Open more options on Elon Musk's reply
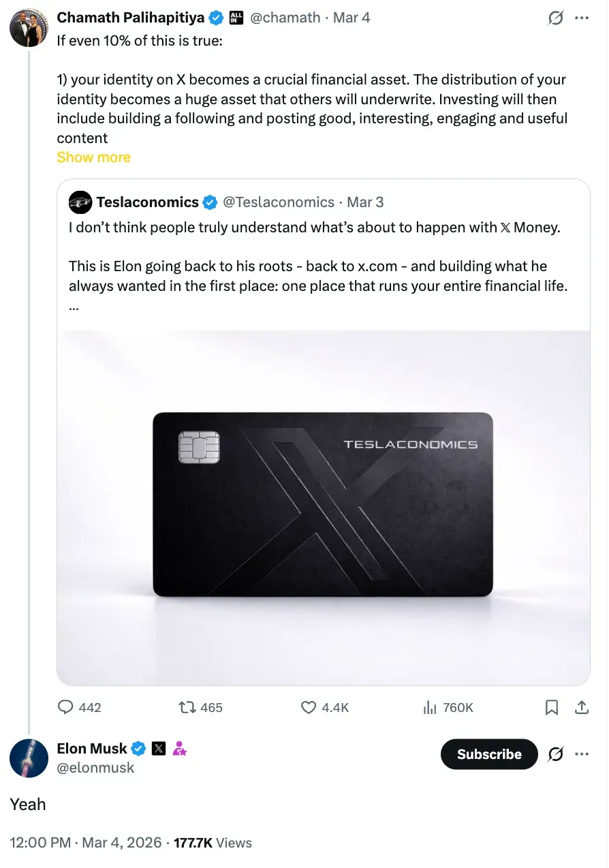The image size is (609, 868). (582, 754)
